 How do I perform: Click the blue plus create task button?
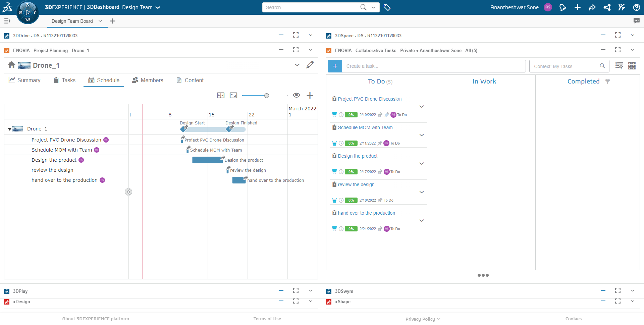click(335, 66)
